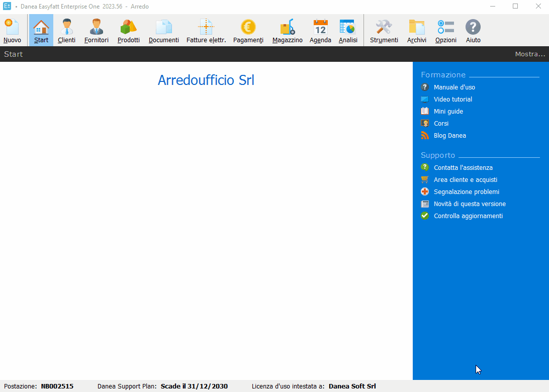Screen dimensions: 549x392
Task: Click the Video tutorial screen icon
Action: [425, 100]
